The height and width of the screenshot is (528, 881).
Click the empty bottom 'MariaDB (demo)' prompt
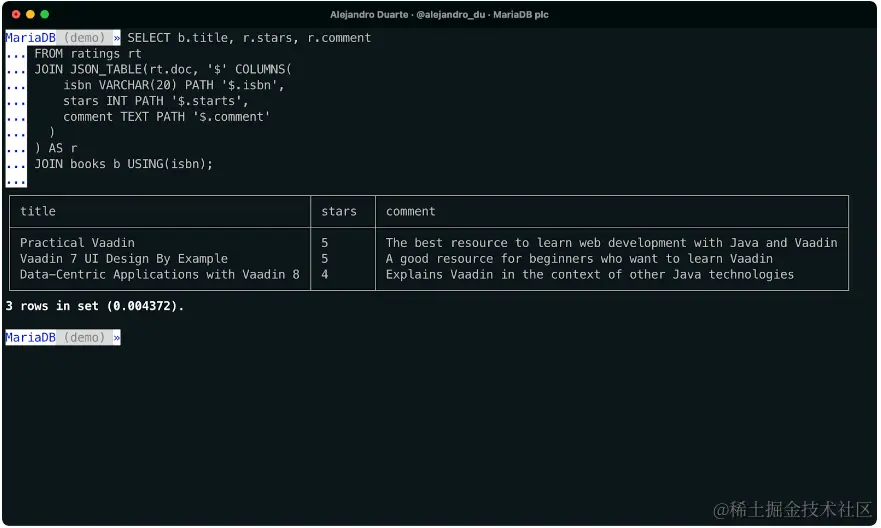click(x=62, y=338)
